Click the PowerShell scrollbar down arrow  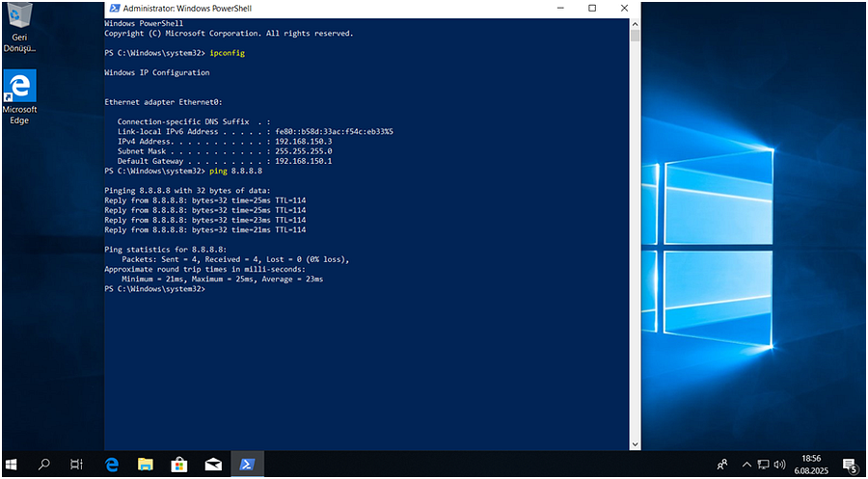tap(635, 444)
